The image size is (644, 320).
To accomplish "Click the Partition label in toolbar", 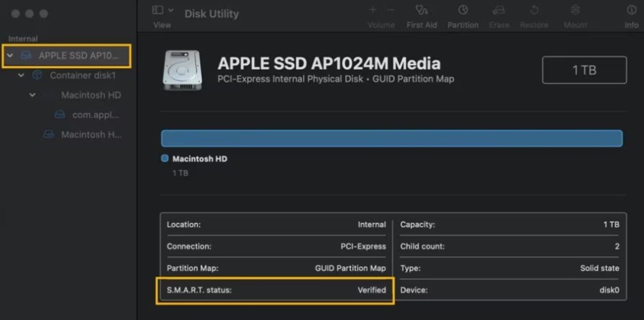I will pyautogui.click(x=463, y=25).
